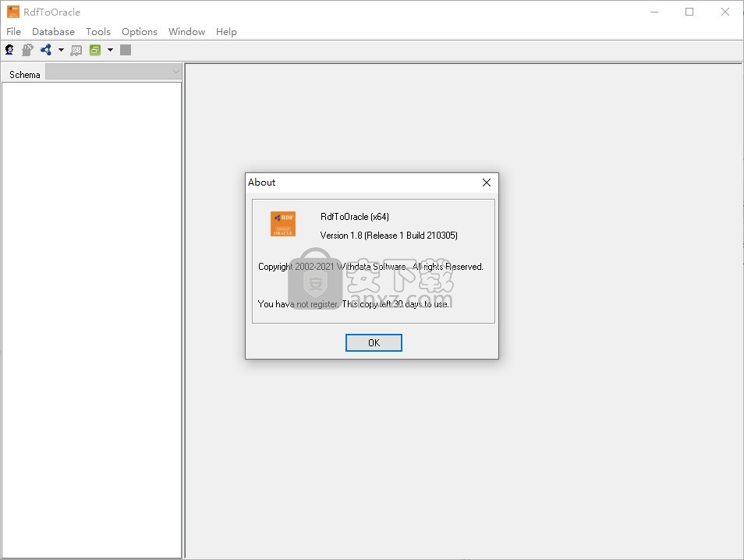The height and width of the screenshot is (560, 744).
Task: Click the 'RdfToOracle (x64)' text
Action: (x=354, y=217)
